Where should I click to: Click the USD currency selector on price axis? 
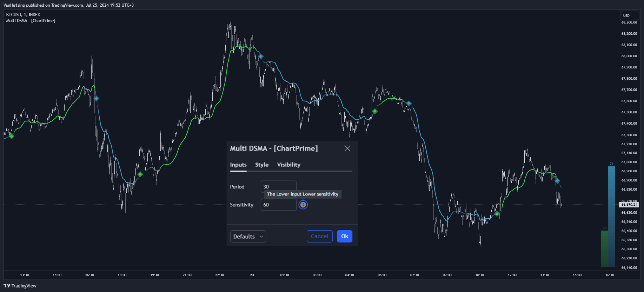click(629, 15)
